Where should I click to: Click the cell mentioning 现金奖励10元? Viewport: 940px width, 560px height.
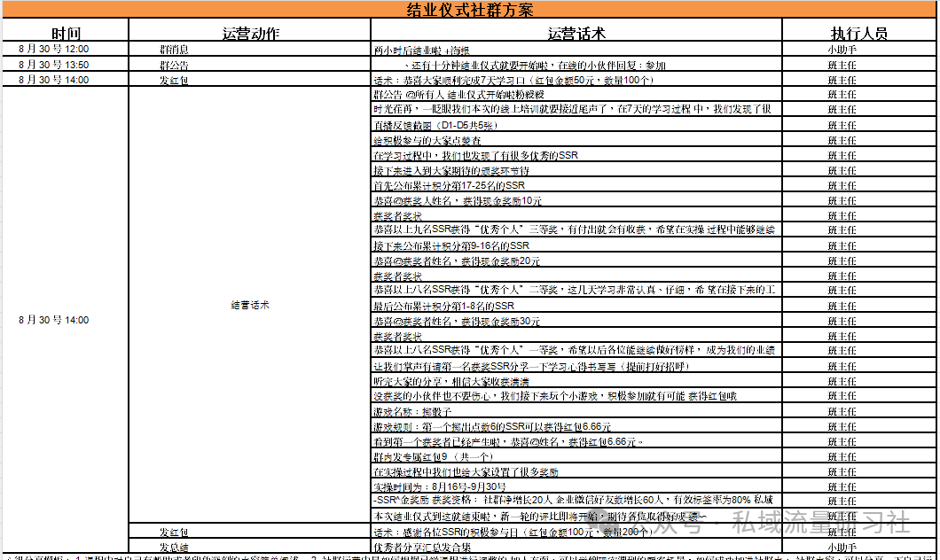[576, 200]
